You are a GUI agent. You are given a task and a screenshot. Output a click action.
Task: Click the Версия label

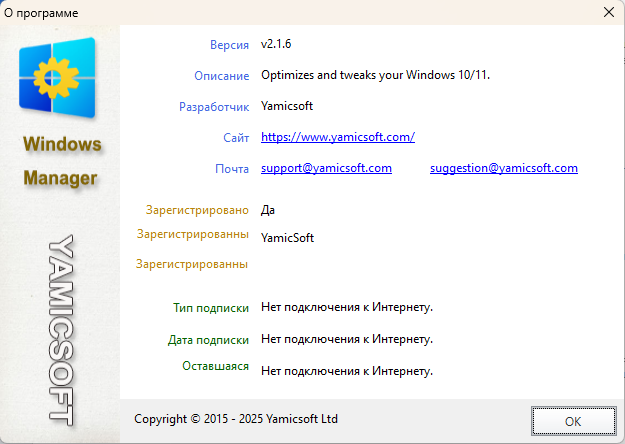point(229,45)
